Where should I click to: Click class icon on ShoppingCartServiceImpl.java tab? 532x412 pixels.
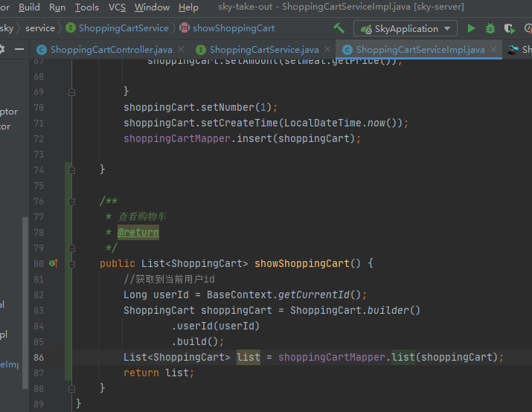tap(347, 50)
